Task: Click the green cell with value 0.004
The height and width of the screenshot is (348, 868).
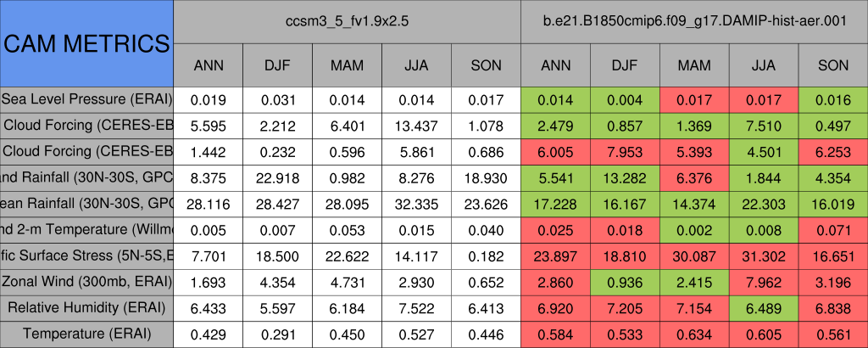Action: tap(625, 99)
